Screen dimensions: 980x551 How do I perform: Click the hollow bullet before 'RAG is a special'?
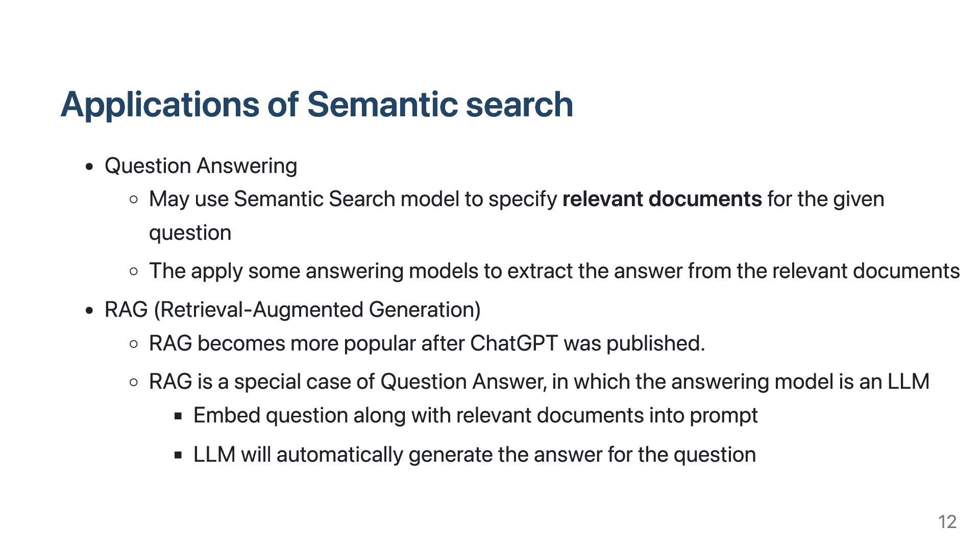[134, 382]
